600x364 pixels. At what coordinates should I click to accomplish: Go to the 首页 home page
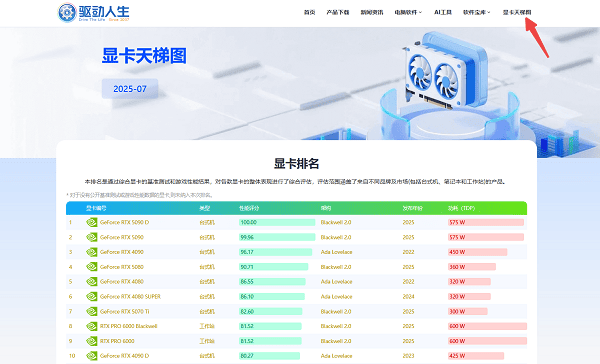[x=309, y=12]
